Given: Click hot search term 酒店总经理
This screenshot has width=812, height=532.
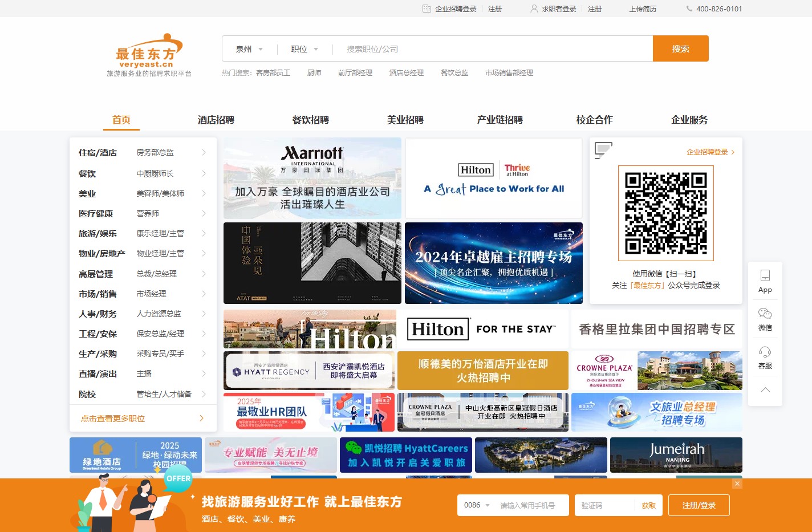Looking at the screenshot, I should 407,73.
